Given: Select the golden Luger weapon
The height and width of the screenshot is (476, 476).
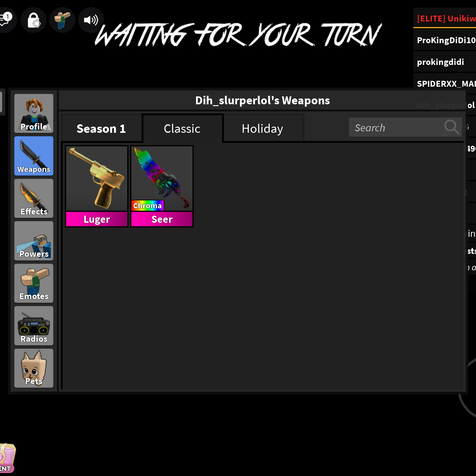Looking at the screenshot, I should click(x=97, y=186).
